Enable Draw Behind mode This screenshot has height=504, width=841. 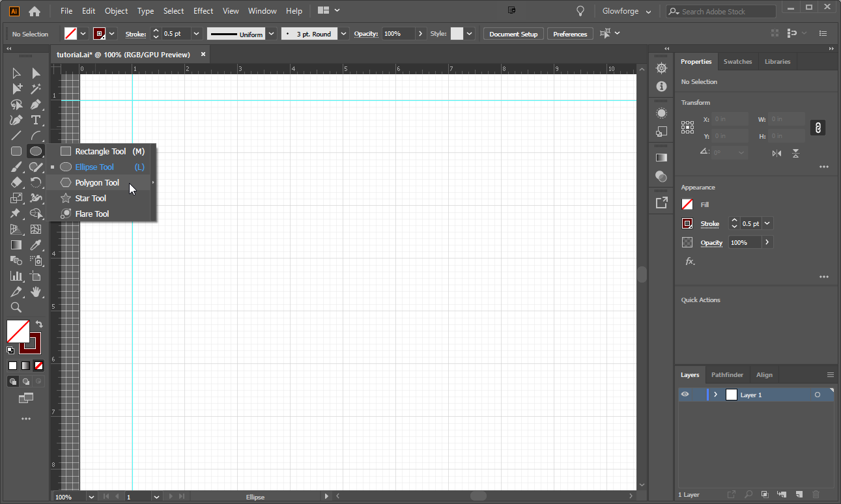(25, 382)
